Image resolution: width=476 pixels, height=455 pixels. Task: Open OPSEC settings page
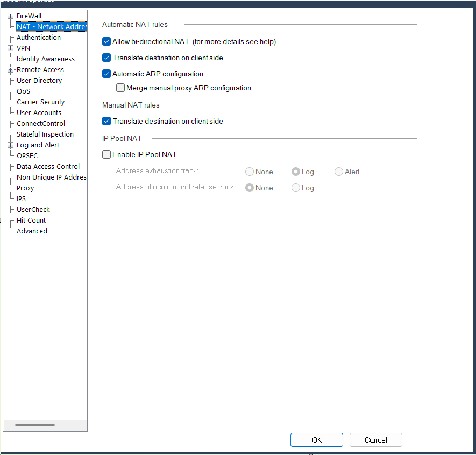(27, 156)
